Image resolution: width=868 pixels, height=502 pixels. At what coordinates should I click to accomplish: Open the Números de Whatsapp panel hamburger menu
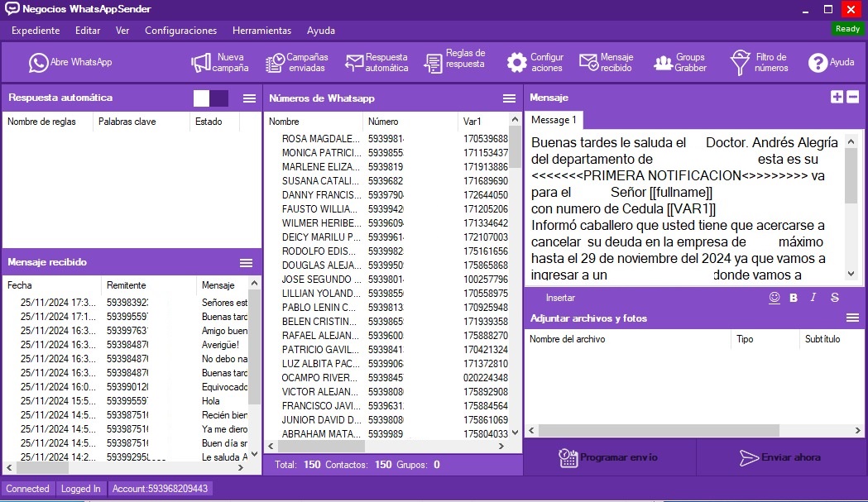point(509,98)
